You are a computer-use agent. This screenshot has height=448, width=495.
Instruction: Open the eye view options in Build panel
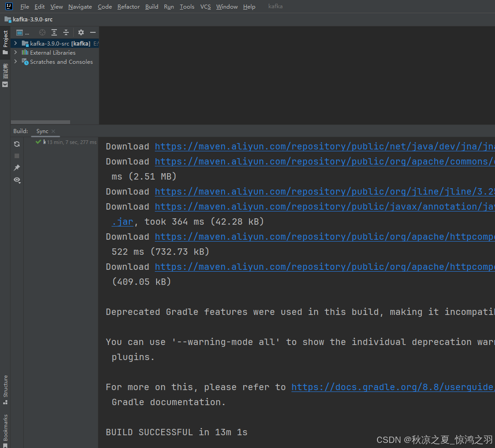coord(17,180)
